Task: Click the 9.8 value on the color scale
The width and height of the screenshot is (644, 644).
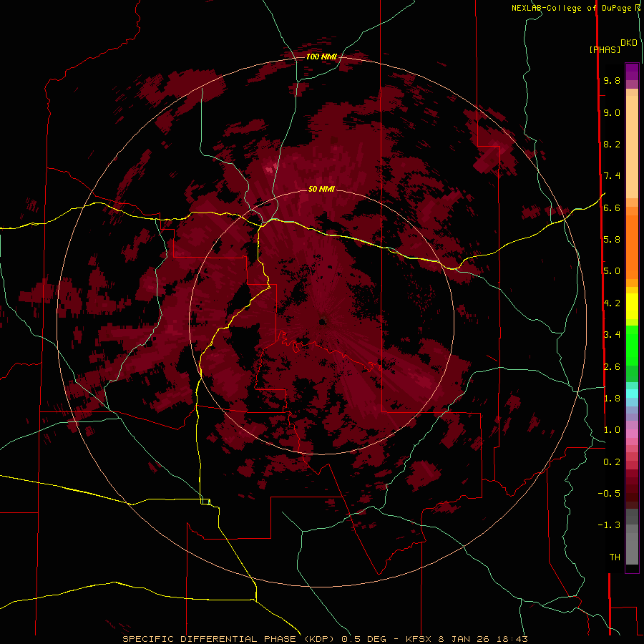Action: tap(612, 80)
